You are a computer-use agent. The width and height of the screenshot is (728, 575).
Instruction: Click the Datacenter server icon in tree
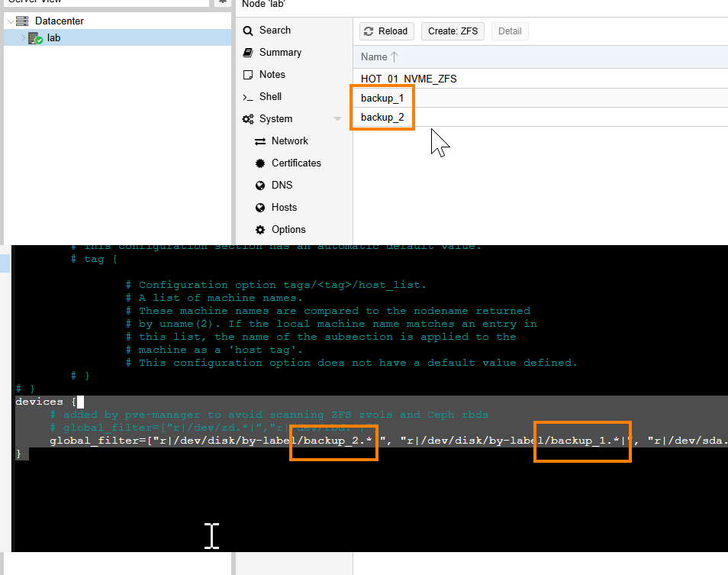point(22,21)
